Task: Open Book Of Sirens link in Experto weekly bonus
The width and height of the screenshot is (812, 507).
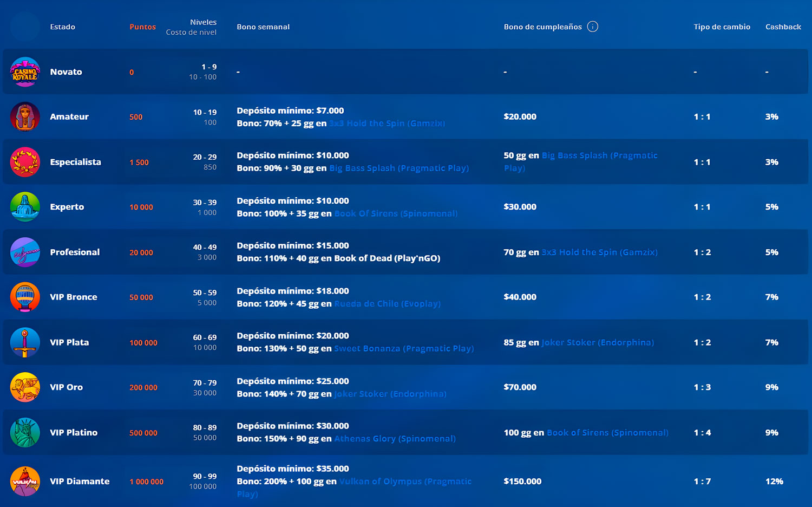Action: [396, 213]
